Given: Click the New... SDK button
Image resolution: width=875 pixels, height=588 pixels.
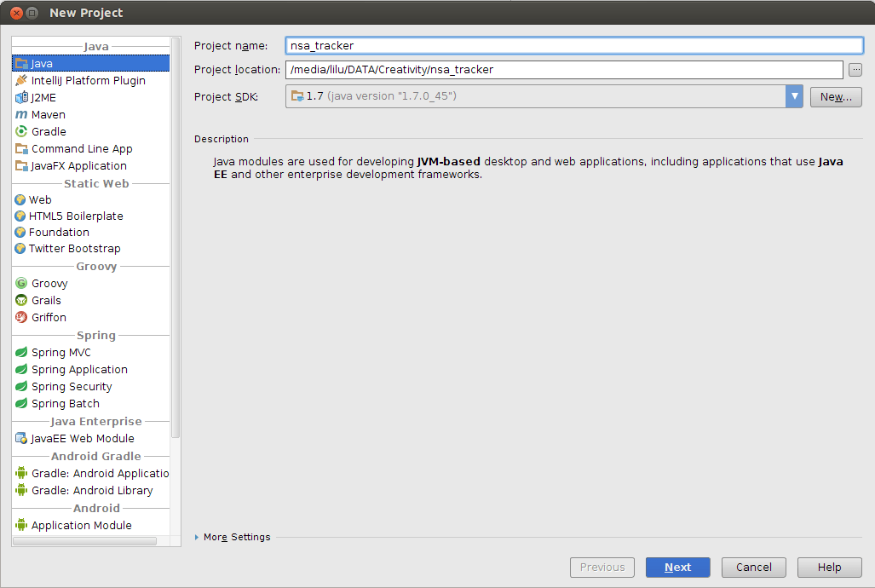Looking at the screenshot, I should coord(836,96).
